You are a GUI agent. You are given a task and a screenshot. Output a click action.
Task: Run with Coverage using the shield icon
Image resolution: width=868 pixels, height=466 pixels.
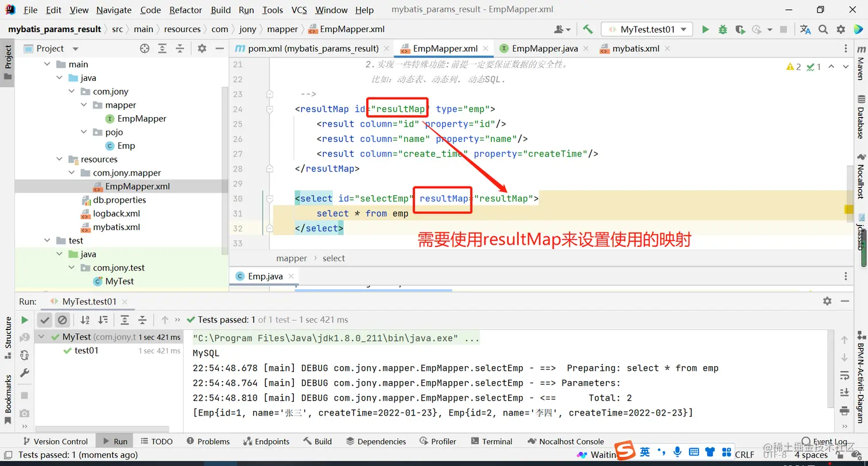pyautogui.click(x=740, y=29)
